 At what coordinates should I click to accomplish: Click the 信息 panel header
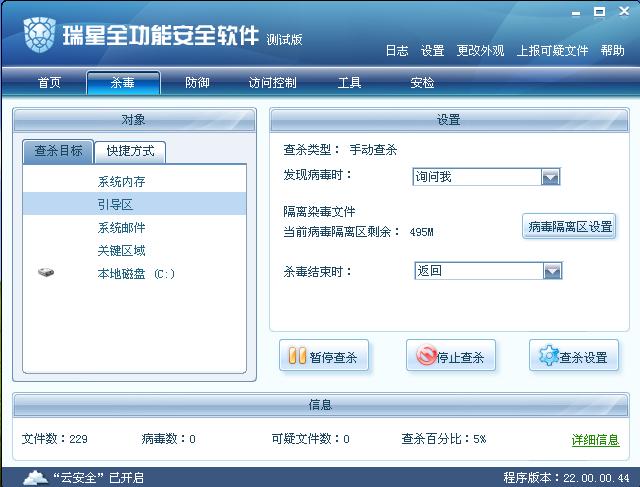pyautogui.click(x=321, y=405)
